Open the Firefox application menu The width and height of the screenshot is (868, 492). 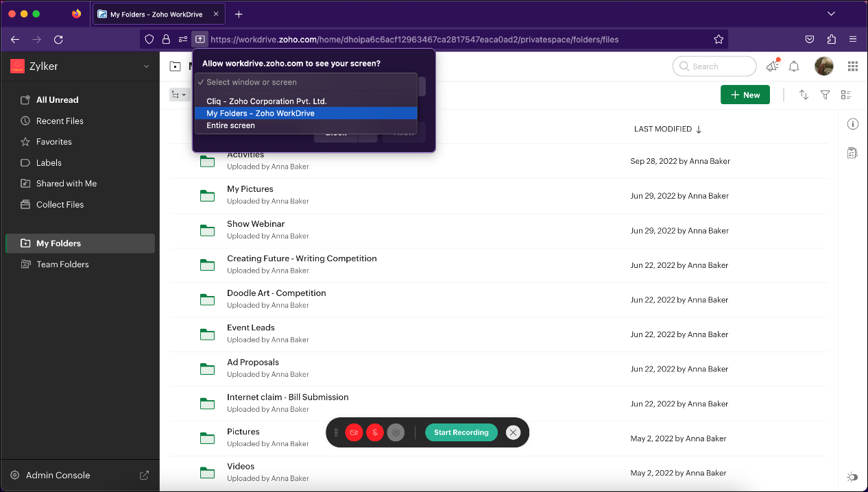point(853,39)
